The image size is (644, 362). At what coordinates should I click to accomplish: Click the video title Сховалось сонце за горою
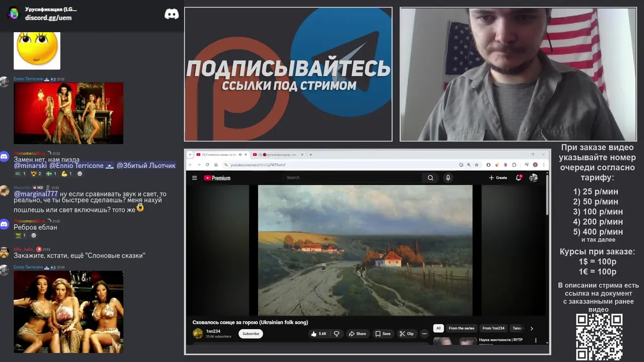(x=250, y=322)
